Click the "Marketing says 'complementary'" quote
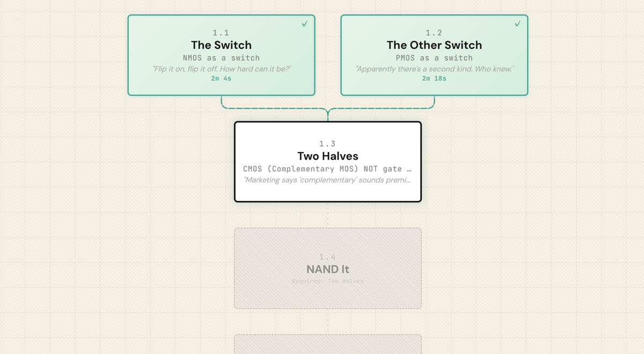 click(x=327, y=179)
